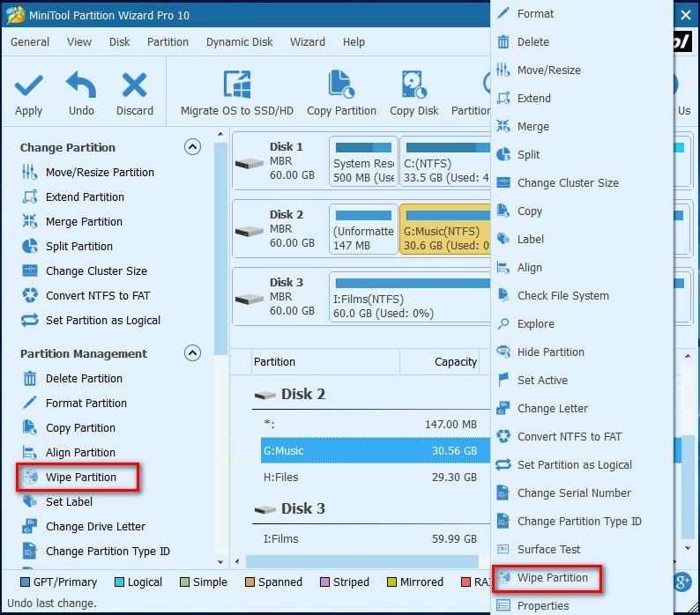Click the Partition column header

[325, 361]
